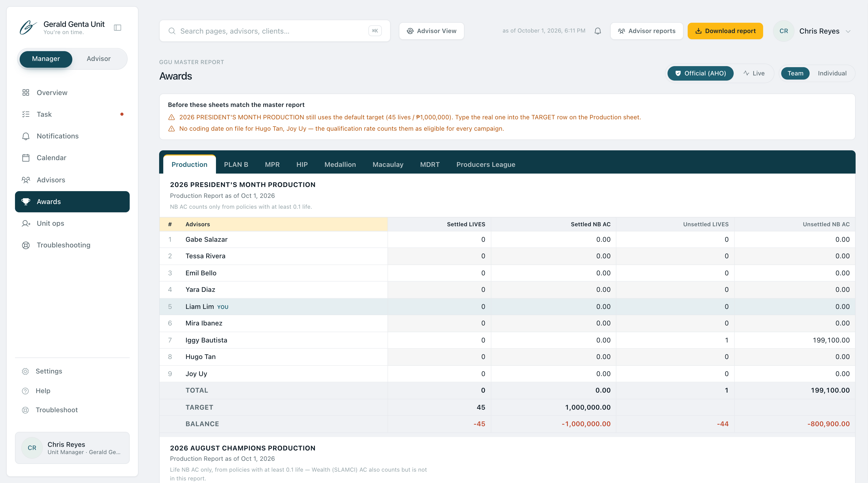Select Individual view
Screen dimensions: 868x483
click(832, 73)
